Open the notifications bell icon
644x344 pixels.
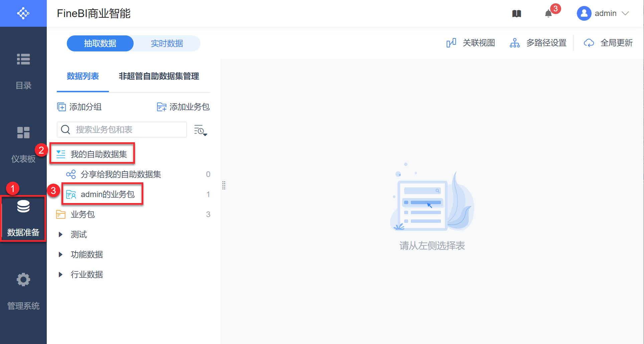pyautogui.click(x=548, y=14)
